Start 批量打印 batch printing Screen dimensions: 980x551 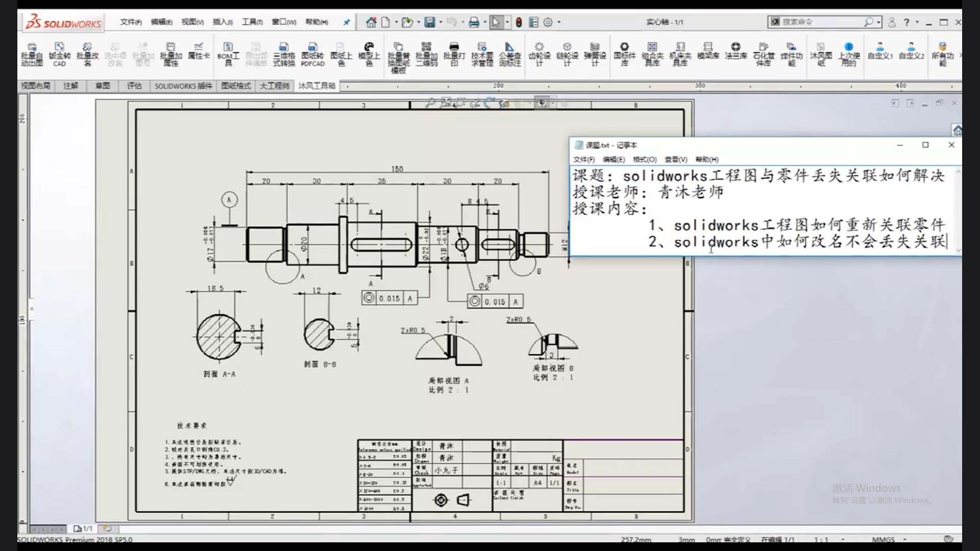coord(454,55)
